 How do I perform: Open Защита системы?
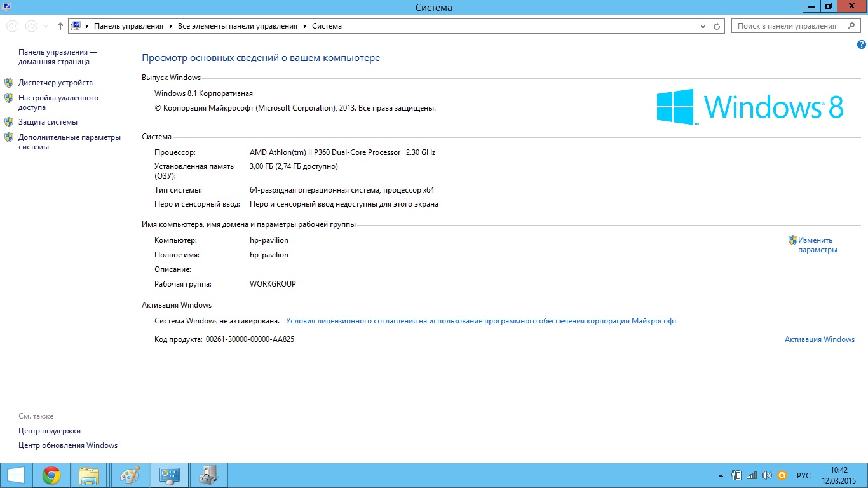(x=48, y=122)
